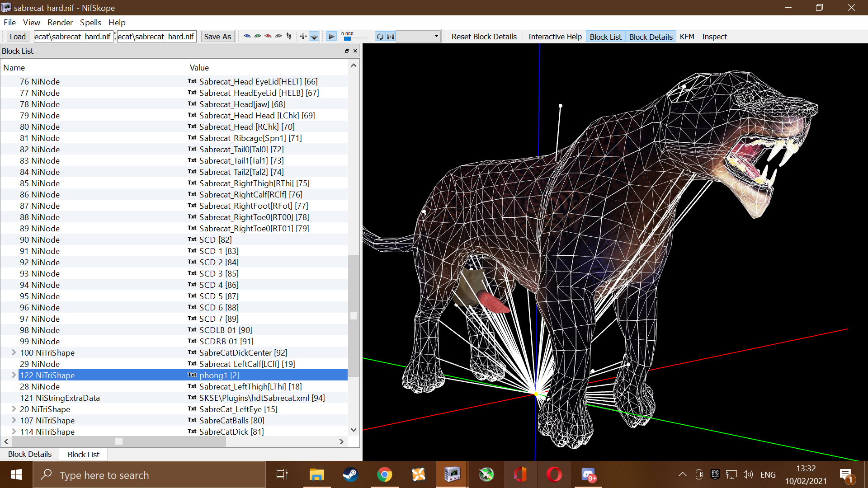Open the animation group dropdown
This screenshot has width=868, height=488.
(418, 37)
